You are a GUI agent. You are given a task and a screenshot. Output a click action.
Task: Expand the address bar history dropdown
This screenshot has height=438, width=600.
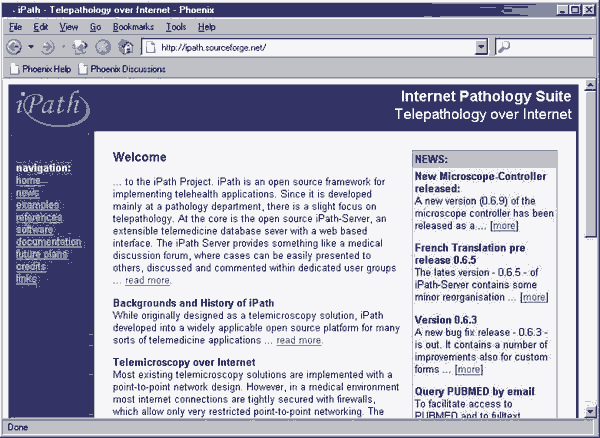[x=481, y=47]
